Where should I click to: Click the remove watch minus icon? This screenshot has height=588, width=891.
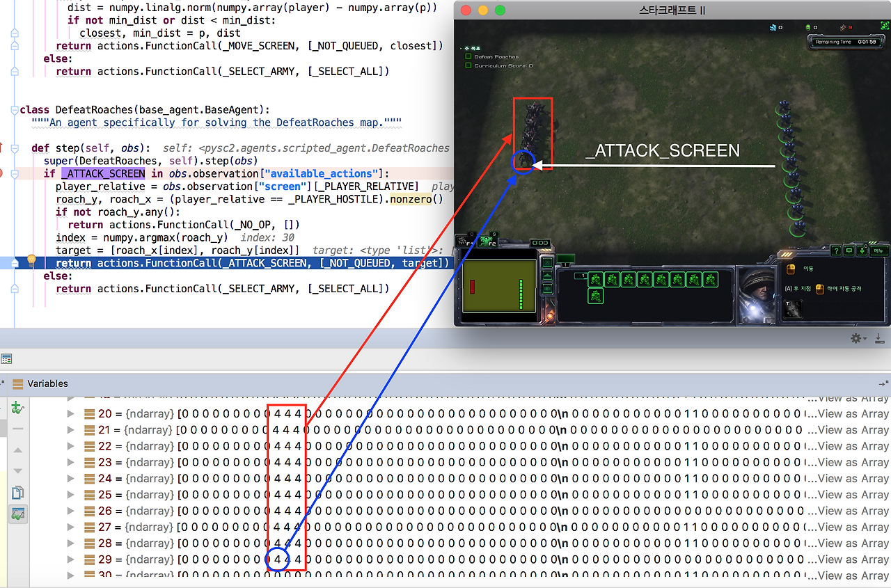(x=18, y=429)
